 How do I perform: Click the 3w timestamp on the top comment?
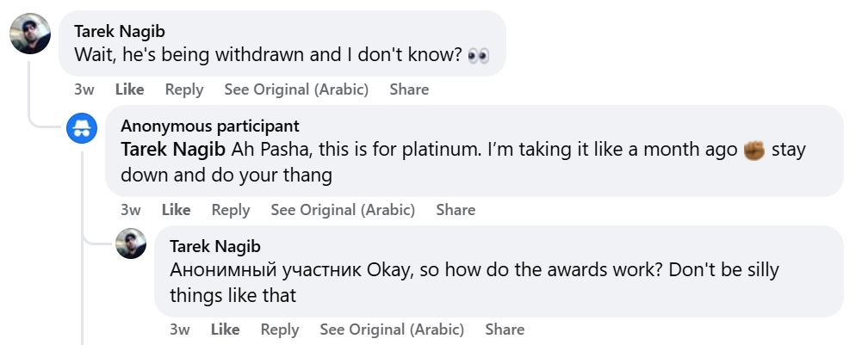84,89
